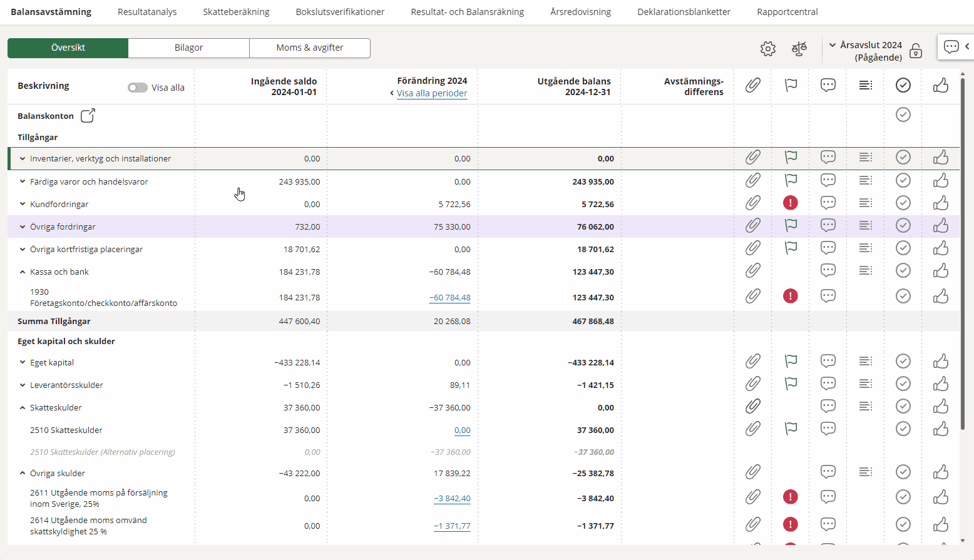Click the Visa alla perioder link
The width and height of the screenshot is (974, 560).
click(x=432, y=93)
